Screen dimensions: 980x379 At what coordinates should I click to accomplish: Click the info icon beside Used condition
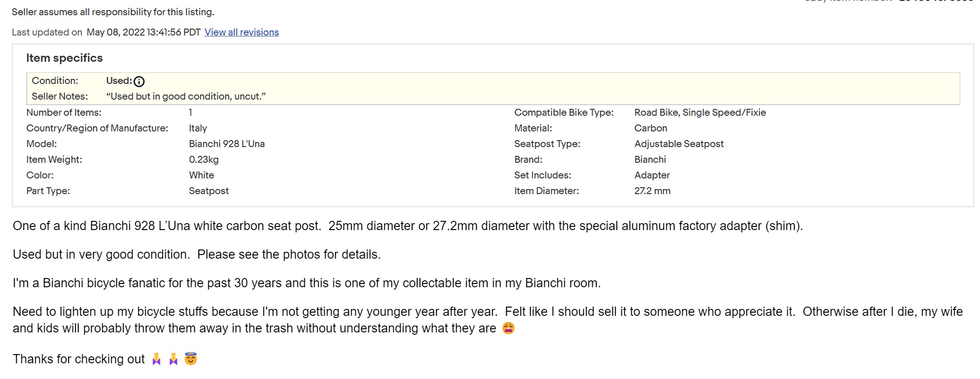(139, 82)
